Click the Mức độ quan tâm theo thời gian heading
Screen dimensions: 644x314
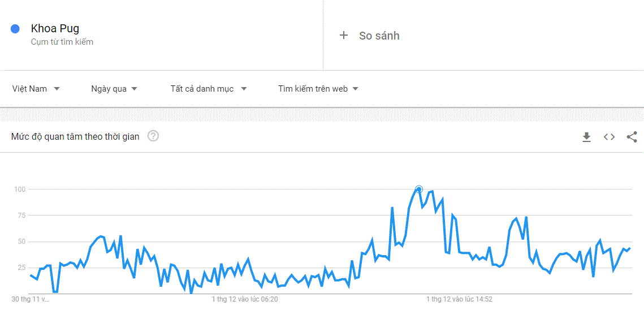[75, 137]
